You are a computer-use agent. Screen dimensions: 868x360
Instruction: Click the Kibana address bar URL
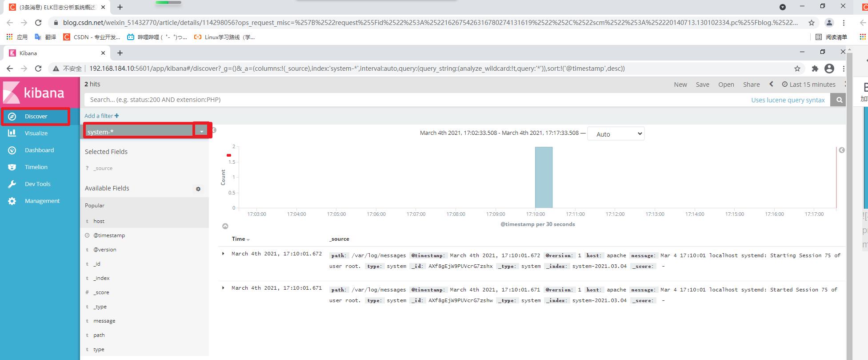point(357,69)
